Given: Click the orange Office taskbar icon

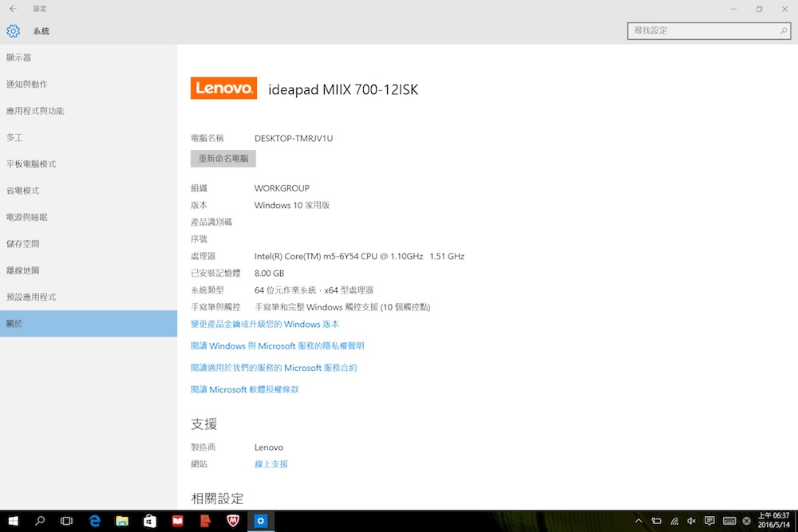Looking at the screenshot, I should click(205, 521).
